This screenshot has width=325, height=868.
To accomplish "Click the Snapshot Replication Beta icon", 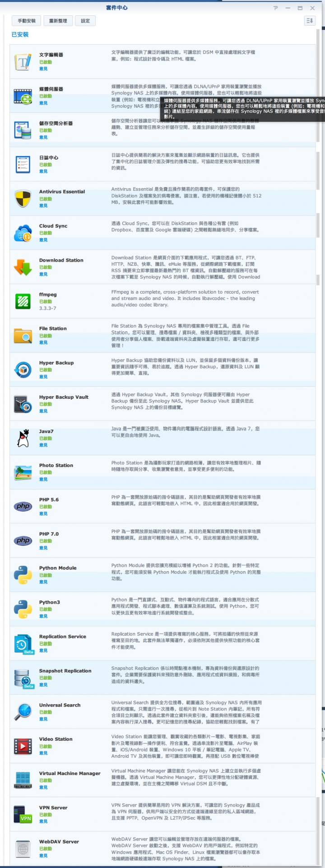I will [x=23, y=679].
